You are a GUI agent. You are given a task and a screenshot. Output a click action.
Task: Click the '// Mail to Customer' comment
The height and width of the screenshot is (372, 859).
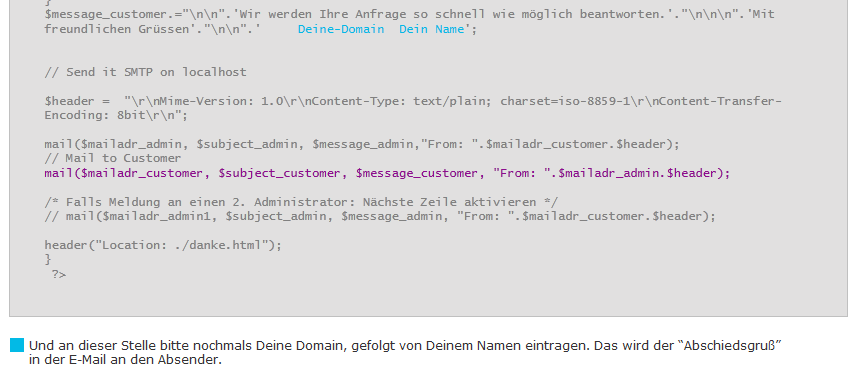click(x=113, y=158)
